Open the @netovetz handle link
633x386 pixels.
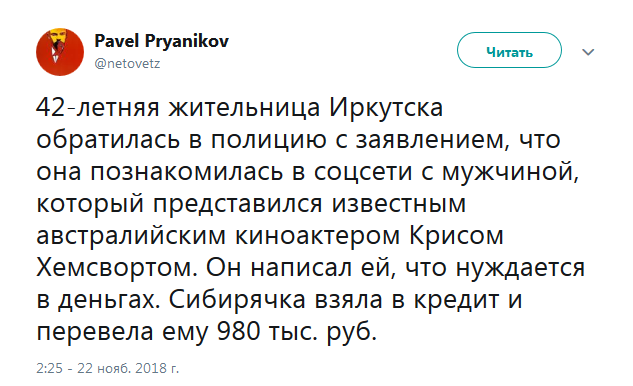tap(127, 64)
